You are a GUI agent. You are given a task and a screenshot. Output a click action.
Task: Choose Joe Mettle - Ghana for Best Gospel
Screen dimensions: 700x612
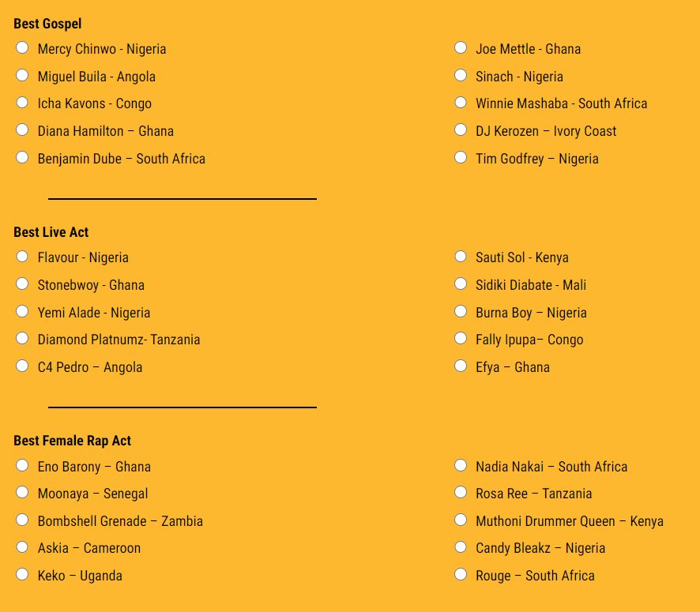tap(461, 48)
